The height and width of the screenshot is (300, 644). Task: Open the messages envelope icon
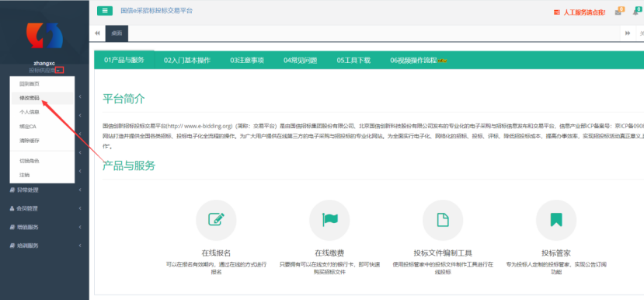(x=618, y=12)
